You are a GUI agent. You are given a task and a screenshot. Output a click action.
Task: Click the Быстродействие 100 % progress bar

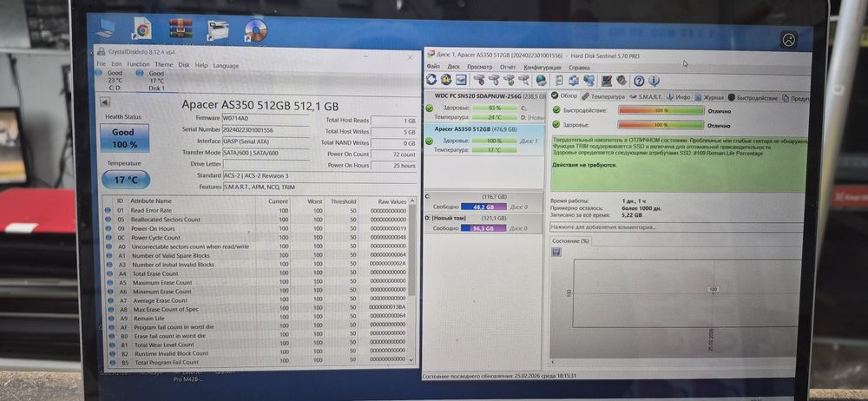(661, 110)
